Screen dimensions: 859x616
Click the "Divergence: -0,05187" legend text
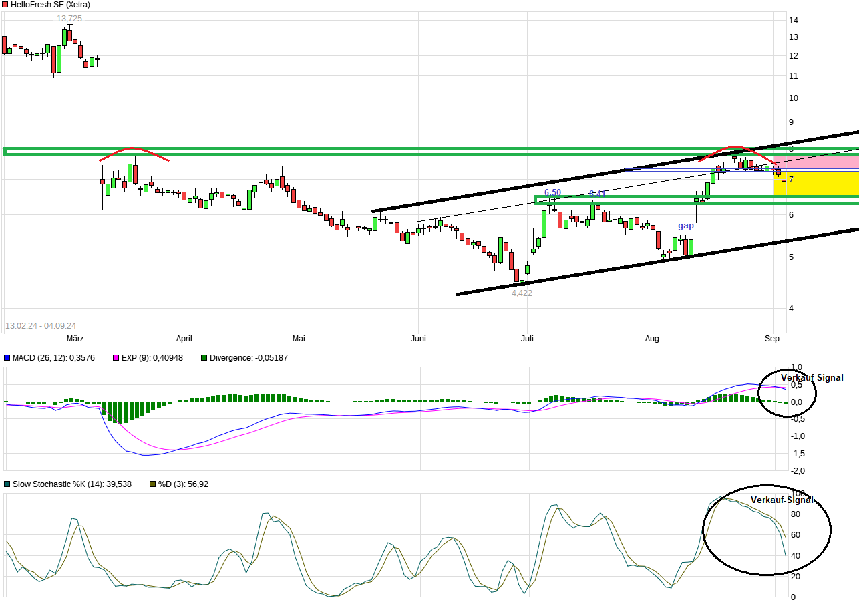[x=249, y=358]
